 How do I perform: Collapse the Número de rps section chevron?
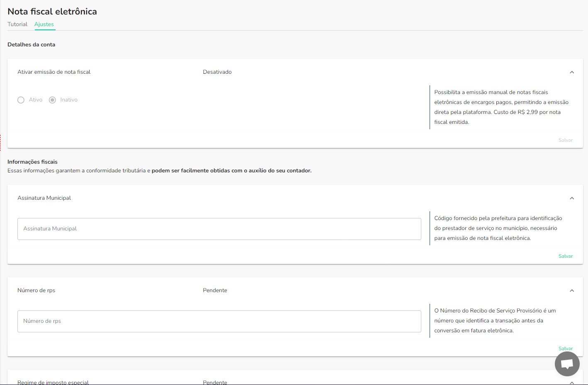(x=572, y=291)
